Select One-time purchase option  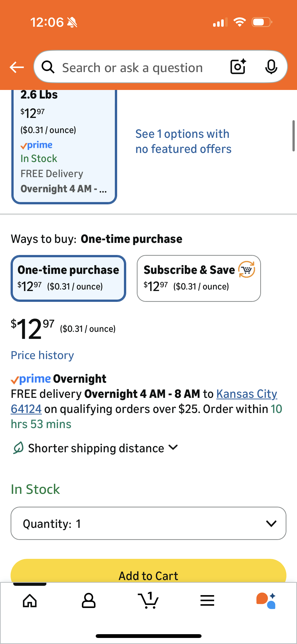click(68, 278)
